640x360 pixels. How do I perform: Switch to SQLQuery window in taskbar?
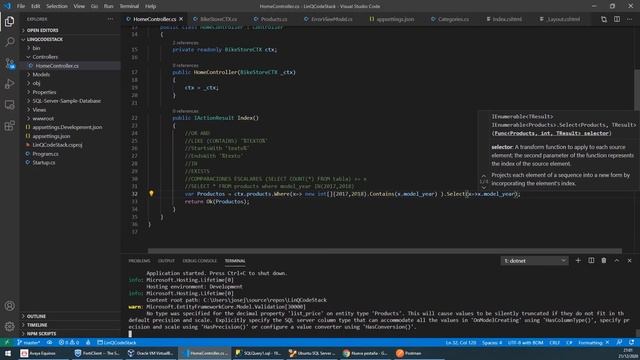click(258, 353)
